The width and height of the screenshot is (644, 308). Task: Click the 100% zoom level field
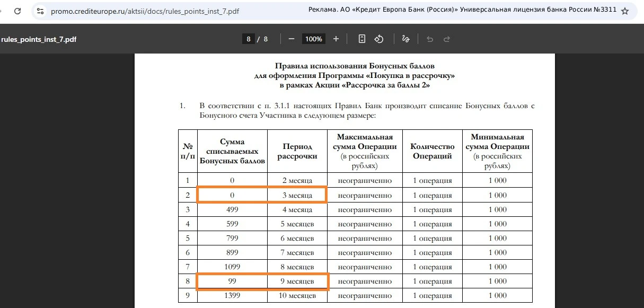pyautogui.click(x=314, y=39)
